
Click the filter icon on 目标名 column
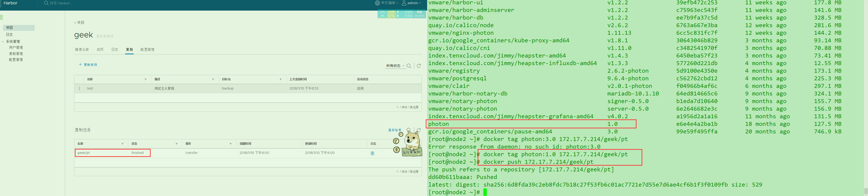(280, 79)
